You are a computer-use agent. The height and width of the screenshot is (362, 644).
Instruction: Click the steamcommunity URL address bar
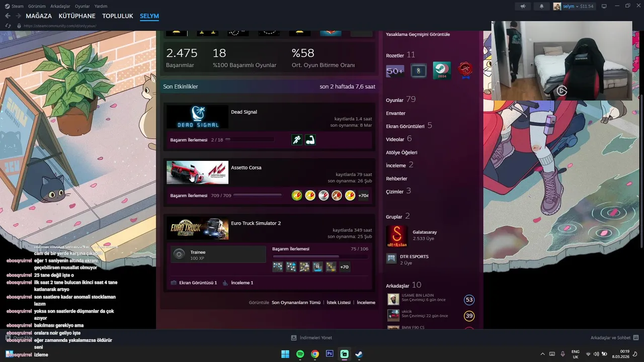coord(60,26)
